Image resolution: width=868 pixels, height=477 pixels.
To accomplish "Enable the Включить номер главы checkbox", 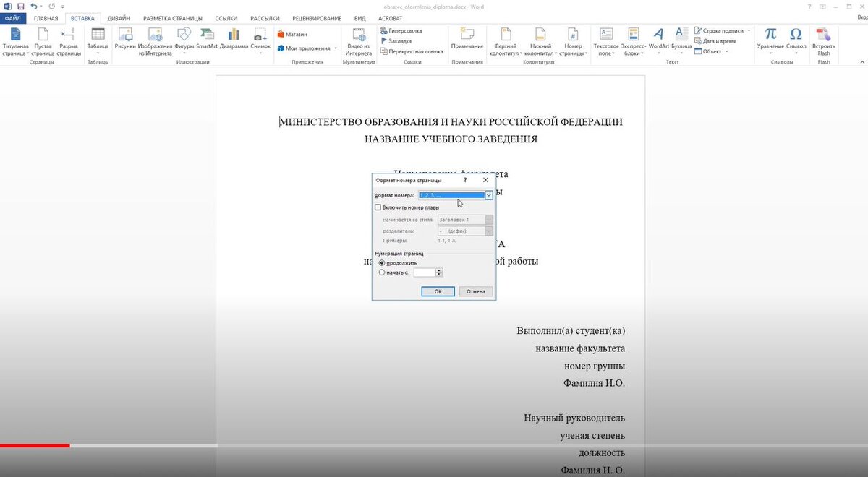I will 378,207.
